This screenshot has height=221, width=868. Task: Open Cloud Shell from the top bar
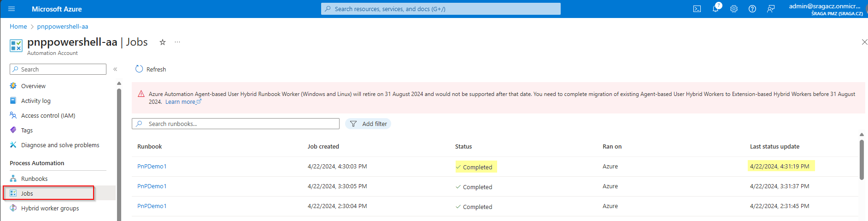click(x=697, y=9)
